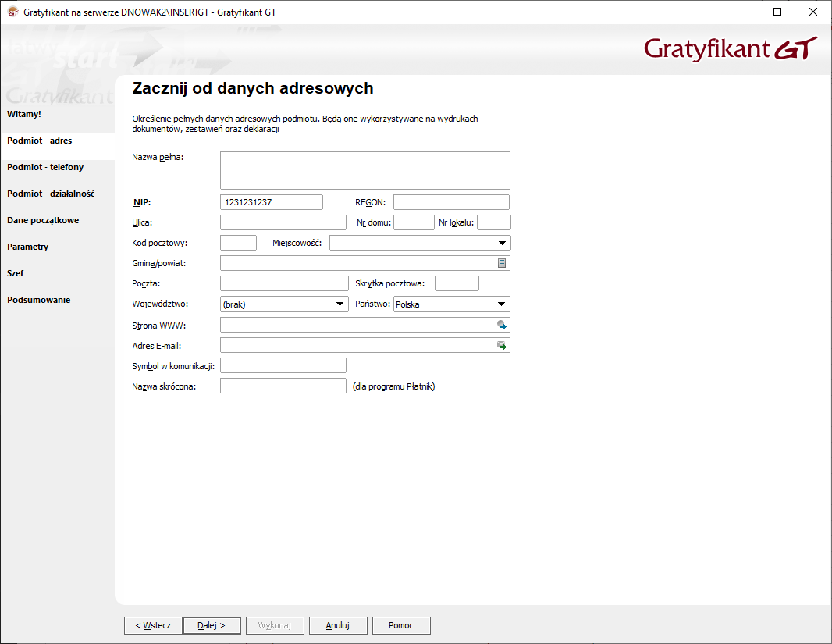Screen dimensions: 832x644
Task: Click the < Wstecz button
Action: [153, 625]
